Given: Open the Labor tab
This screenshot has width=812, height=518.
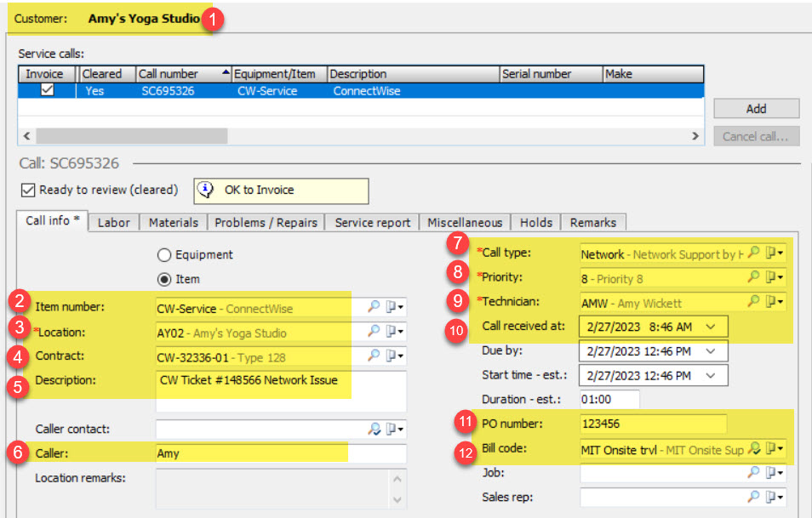Looking at the screenshot, I should coord(114,223).
